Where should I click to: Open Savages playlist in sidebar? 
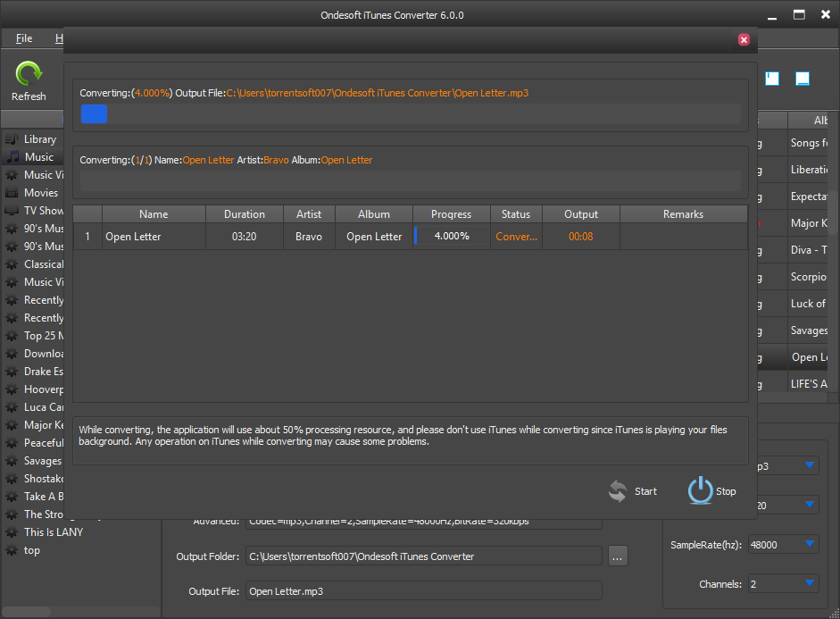tap(43, 461)
